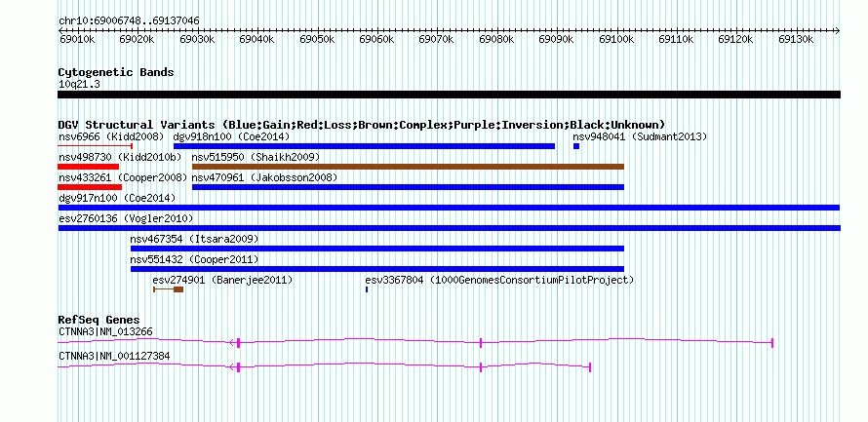The image size is (868, 422).
Task: Open the CTNNA3|NM_001127384 gene label
Action: [114, 356]
